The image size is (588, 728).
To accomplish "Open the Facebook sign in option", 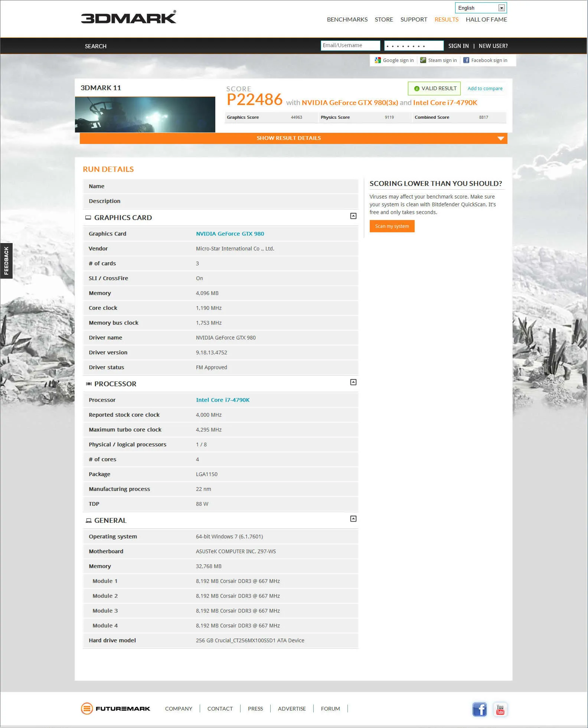I will pos(485,60).
